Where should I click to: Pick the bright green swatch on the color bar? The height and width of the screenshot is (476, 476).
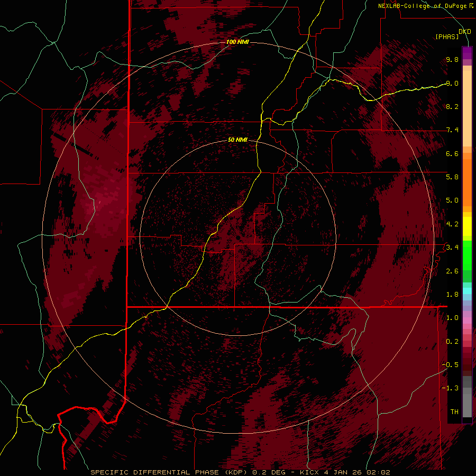tap(467, 257)
